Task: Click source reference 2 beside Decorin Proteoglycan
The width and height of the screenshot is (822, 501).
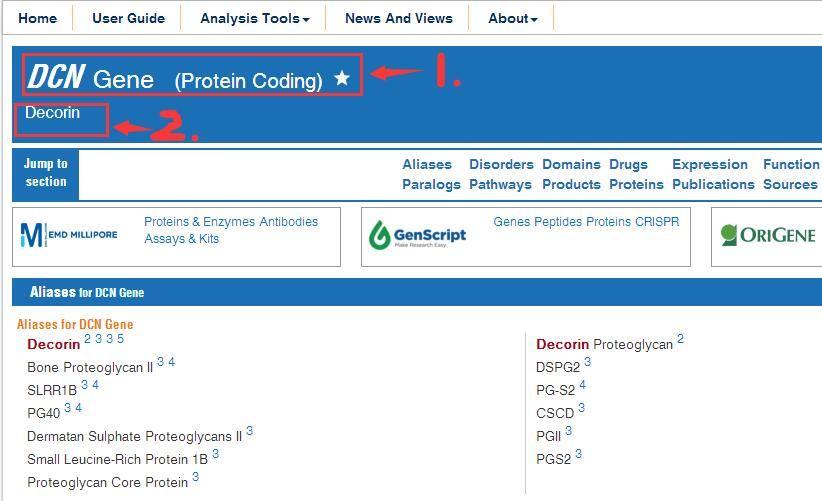Action: click(680, 339)
